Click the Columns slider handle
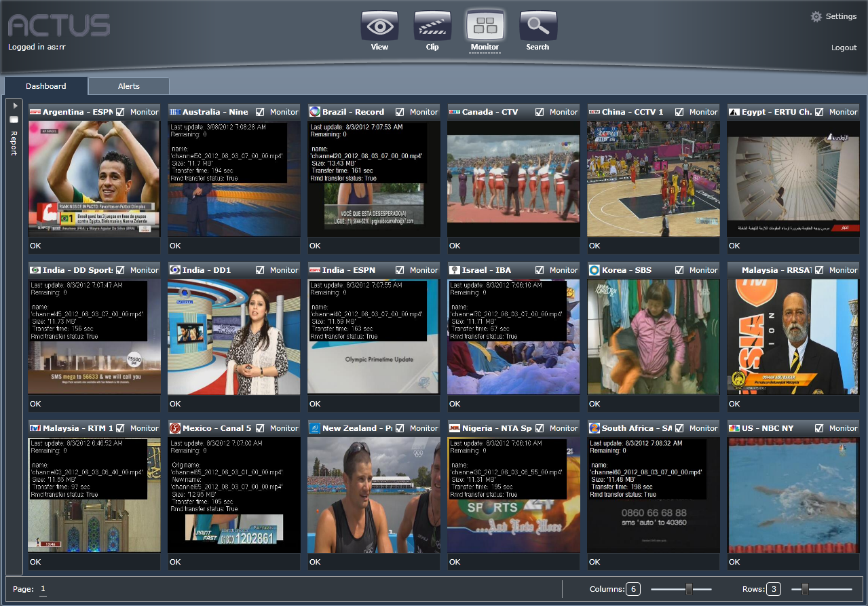This screenshot has height=606, width=868. [689, 589]
